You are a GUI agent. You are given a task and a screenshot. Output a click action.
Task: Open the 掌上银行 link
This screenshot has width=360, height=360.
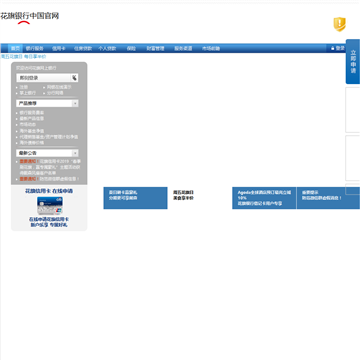pyautogui.click(x=28, y=93)
